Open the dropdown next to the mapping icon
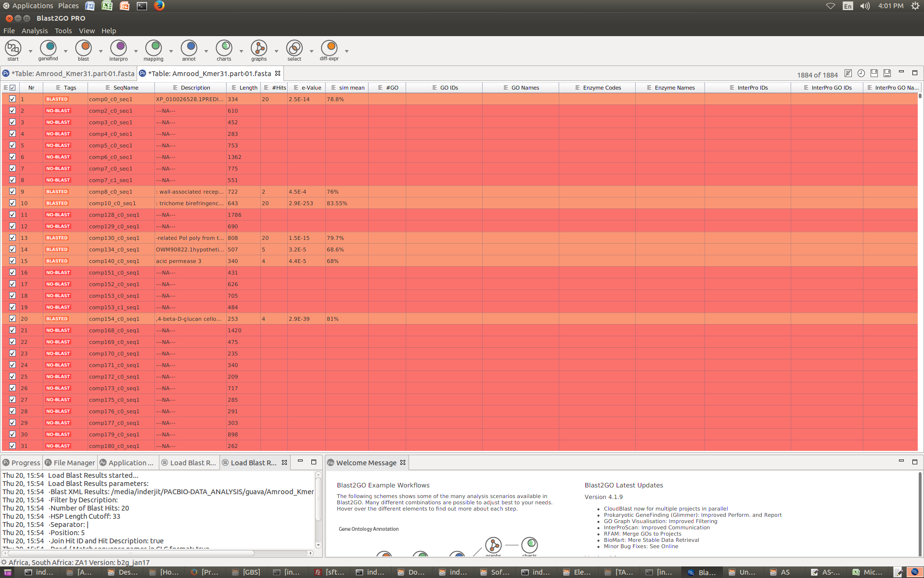This screenshot has height=578, width=924. pyautogui.click(x=171, y=51)
